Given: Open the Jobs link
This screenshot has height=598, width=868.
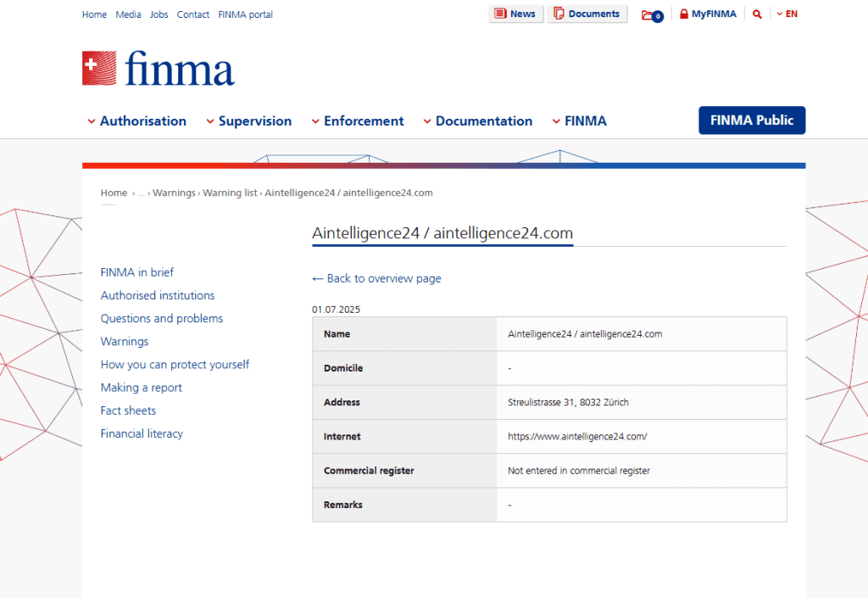Looking at the screenshot, I should point(159,14).
